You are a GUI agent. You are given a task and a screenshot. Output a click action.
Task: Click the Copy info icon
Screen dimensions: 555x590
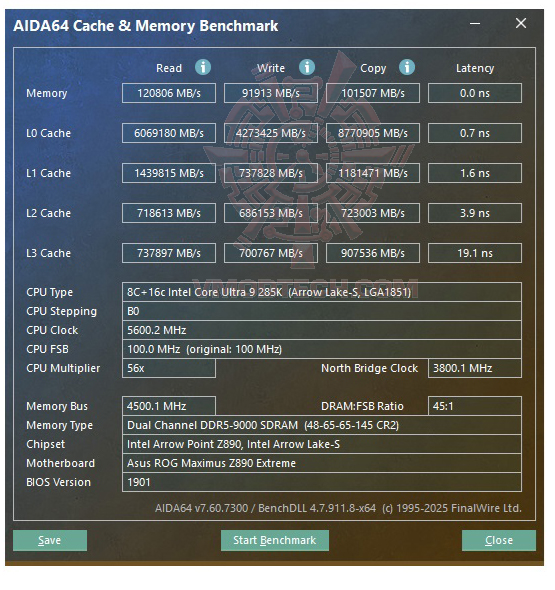pos(407,67)
